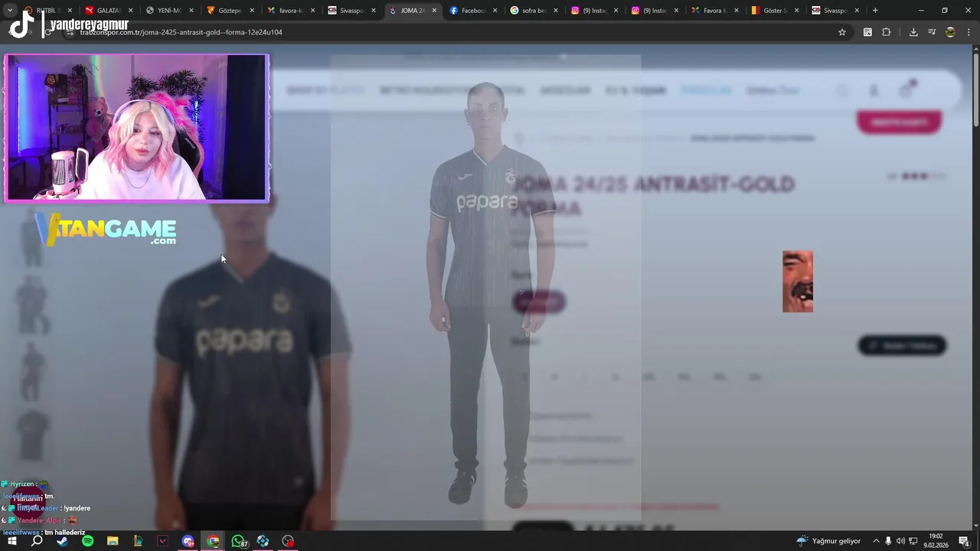Open the user account icon in site header
This screenshot has width=980, height=551.
[x=874, y=90]
